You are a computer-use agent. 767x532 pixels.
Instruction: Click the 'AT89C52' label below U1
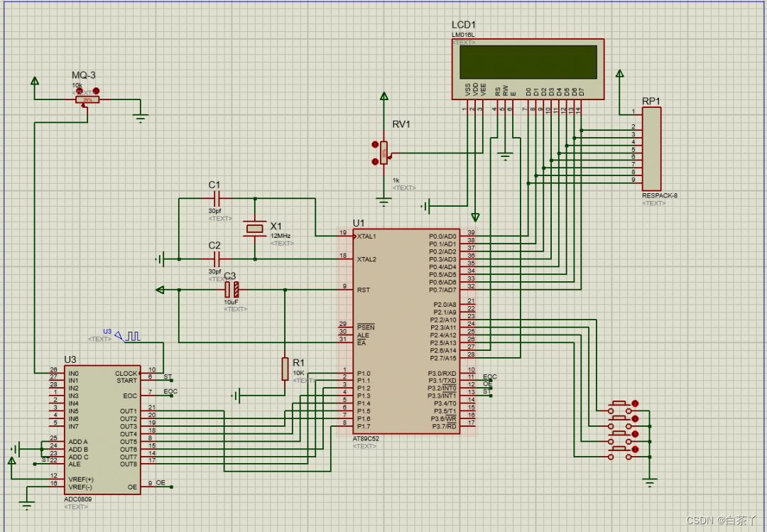click(x=366, y=438)
